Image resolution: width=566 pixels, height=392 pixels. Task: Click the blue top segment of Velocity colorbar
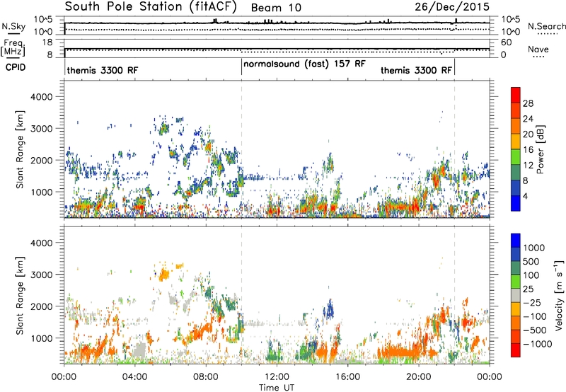click(x=516, y=241)
